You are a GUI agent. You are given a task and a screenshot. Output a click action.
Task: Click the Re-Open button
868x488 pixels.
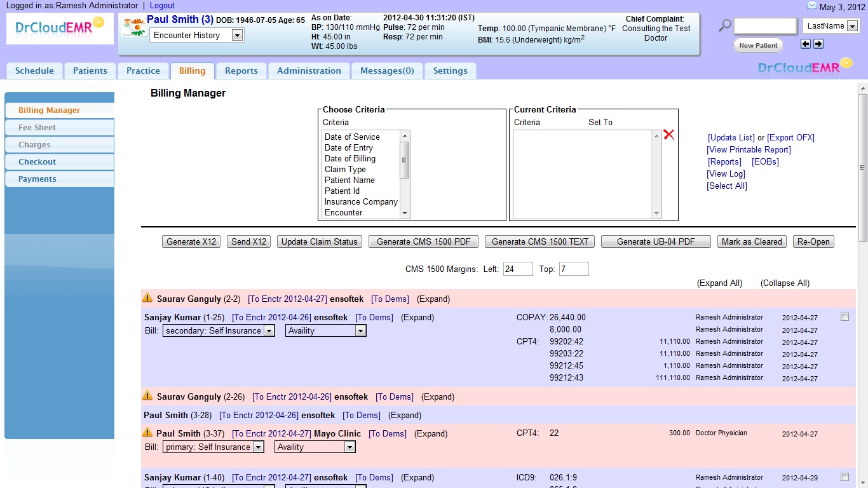point(813,241)
